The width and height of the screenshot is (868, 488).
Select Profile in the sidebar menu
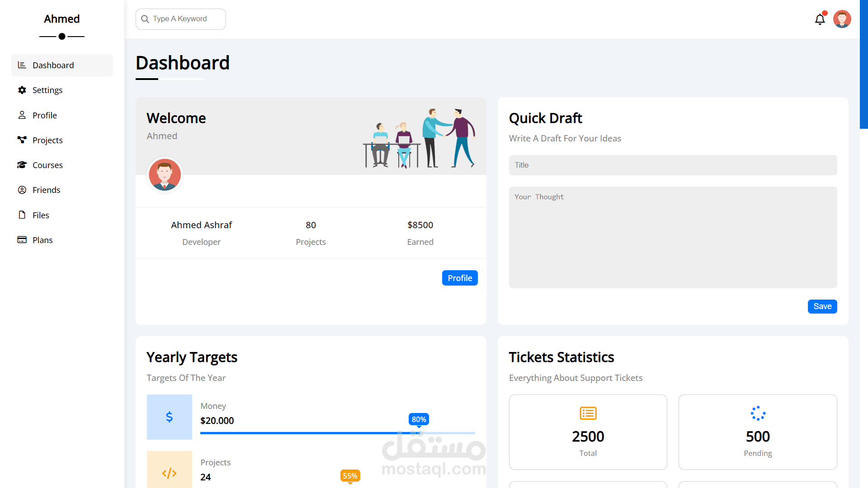point(45,115)
